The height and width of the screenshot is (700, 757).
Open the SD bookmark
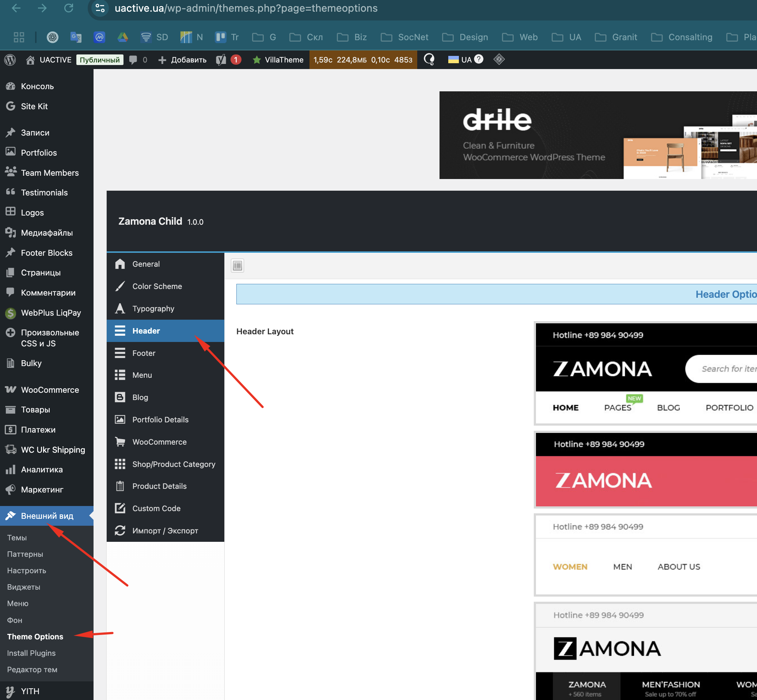tap(154, 37)
